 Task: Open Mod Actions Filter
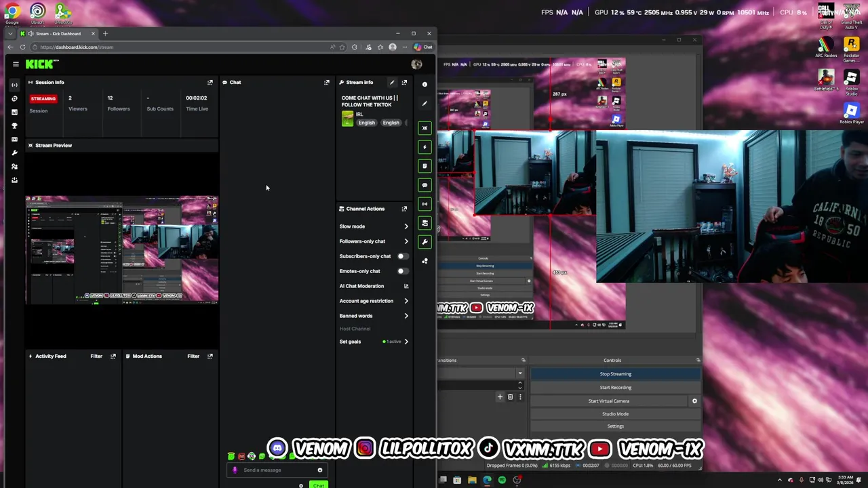(x=193, y=356)
